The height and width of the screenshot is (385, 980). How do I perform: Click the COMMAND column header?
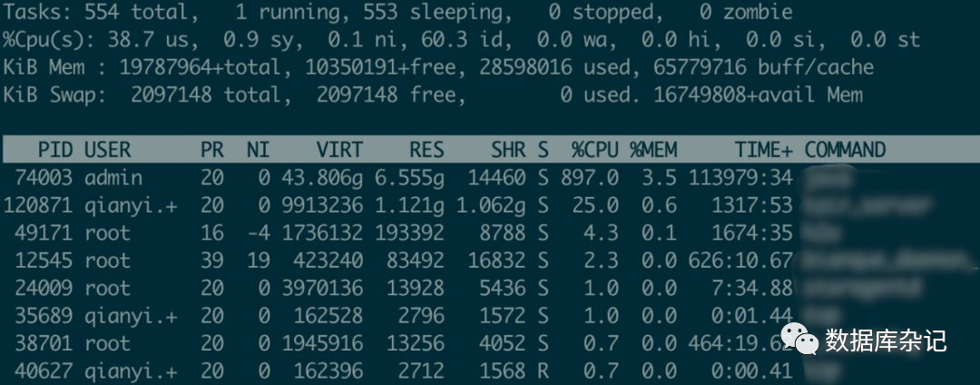(x=845, y=150)
